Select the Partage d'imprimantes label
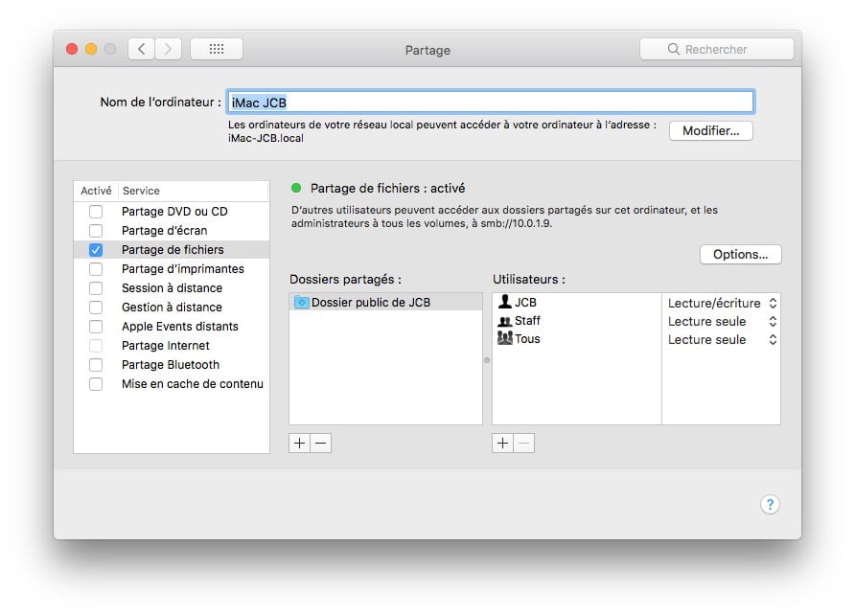855x616 pixels. point(183,269)
